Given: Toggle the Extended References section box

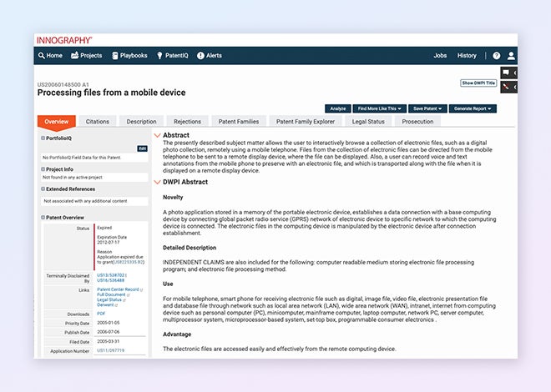Looking at the screenshot, I should click(43, 189).
